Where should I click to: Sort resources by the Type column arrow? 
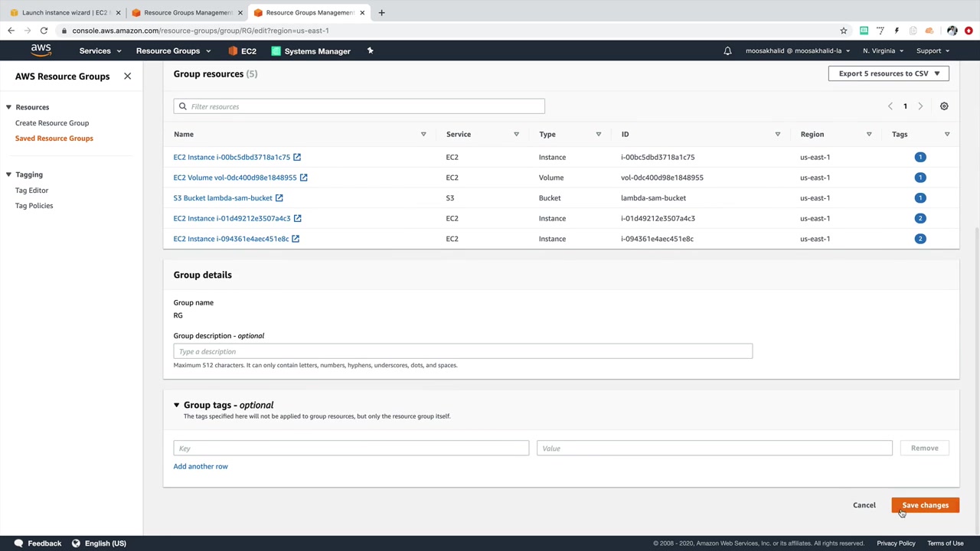(x=599, y=134)
